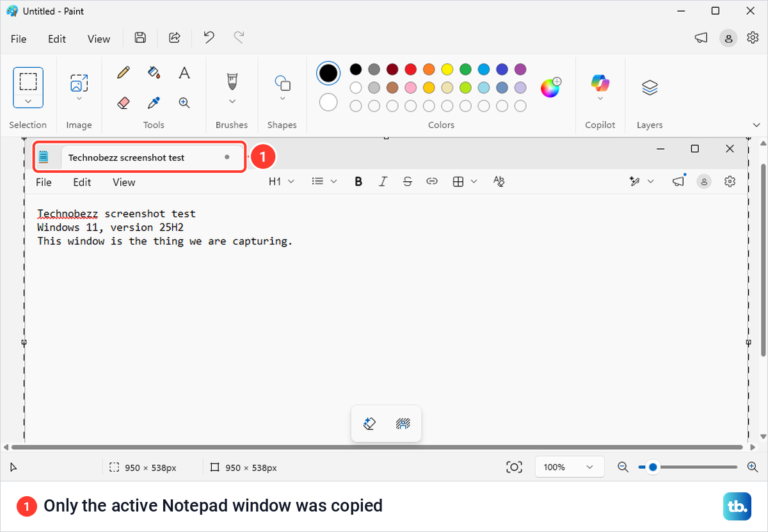Open the Copilot button
This screenshot has width=768, height=532.
600,83
